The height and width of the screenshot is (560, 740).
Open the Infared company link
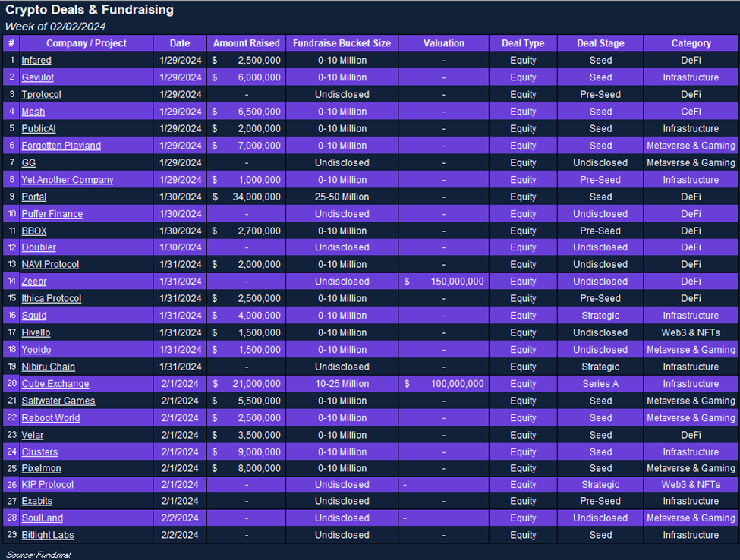36,61
